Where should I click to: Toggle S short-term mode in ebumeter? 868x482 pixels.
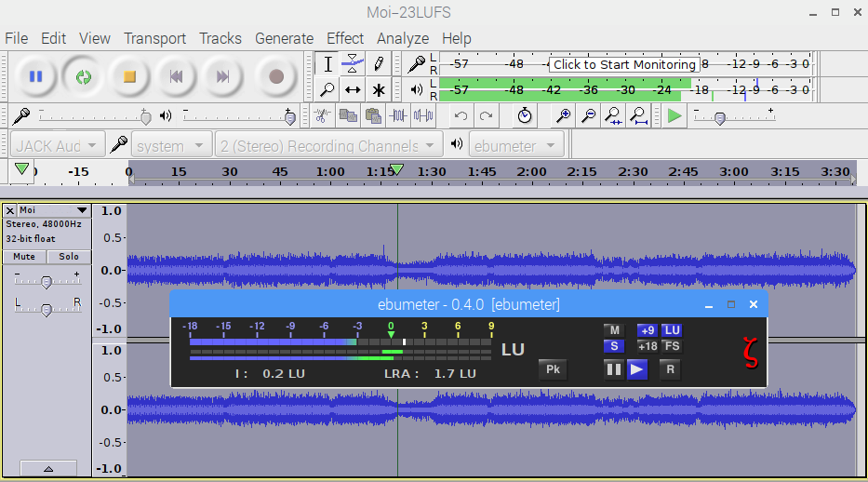click(614, 346)
